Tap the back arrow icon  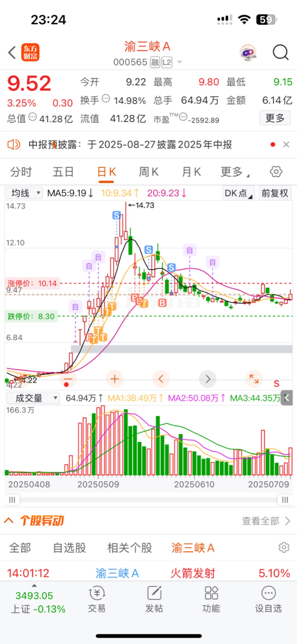tap(12, 53)
